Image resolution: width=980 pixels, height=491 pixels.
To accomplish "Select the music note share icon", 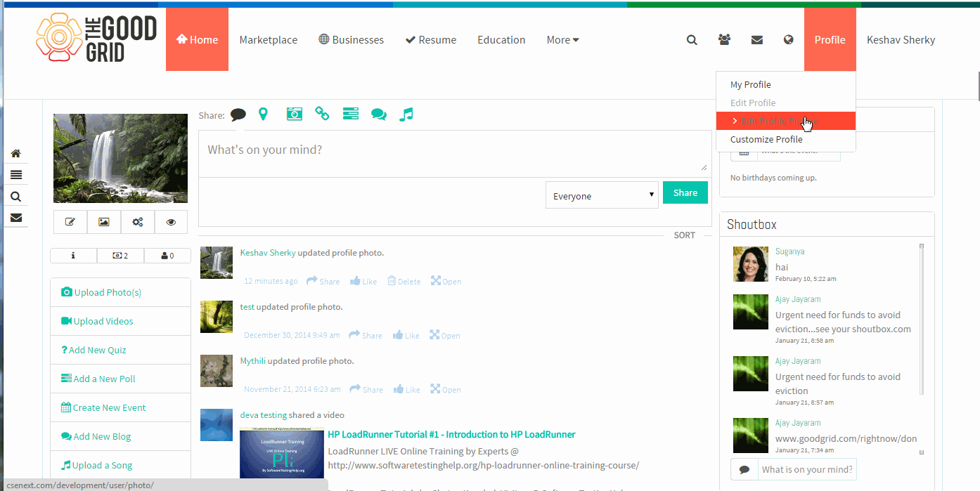I will point(406,114).
